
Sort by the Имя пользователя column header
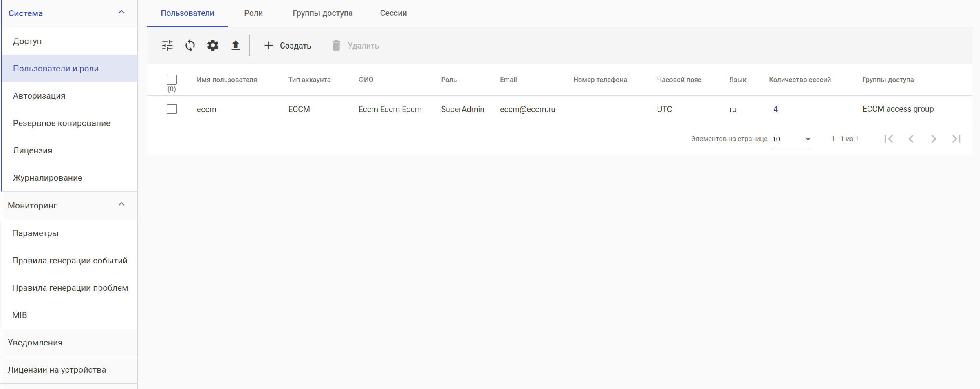[227, 80]
